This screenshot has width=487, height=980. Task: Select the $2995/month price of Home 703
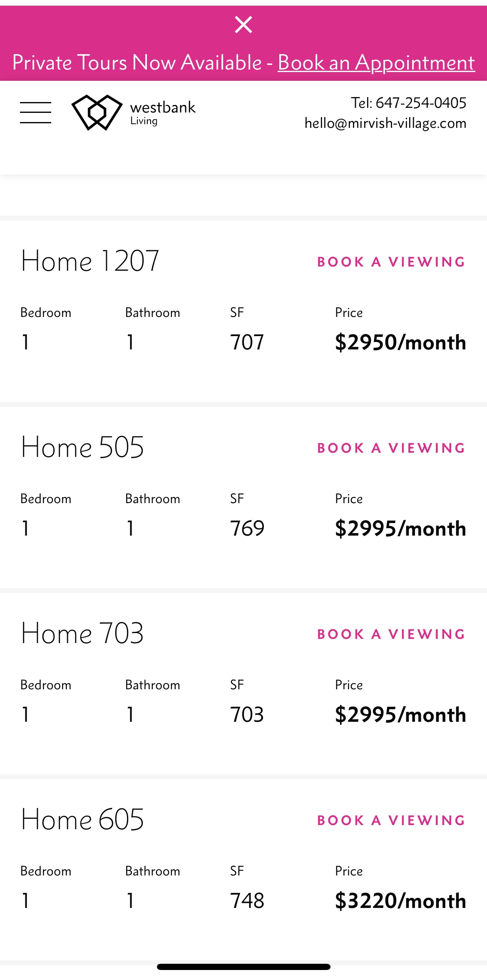[x=400, y=715]
